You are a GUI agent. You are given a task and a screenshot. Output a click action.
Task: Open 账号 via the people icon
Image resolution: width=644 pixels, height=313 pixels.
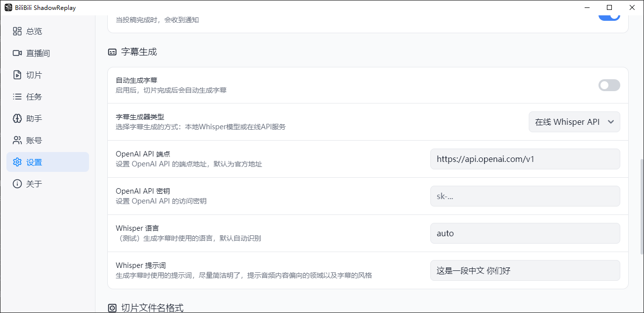click(x=17, y=140)
